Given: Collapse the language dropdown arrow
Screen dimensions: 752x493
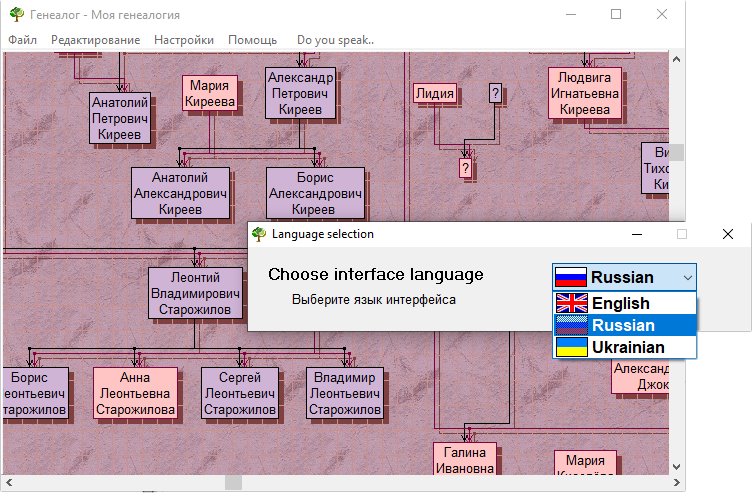Looking at the screenshot, I should point(687,277).
